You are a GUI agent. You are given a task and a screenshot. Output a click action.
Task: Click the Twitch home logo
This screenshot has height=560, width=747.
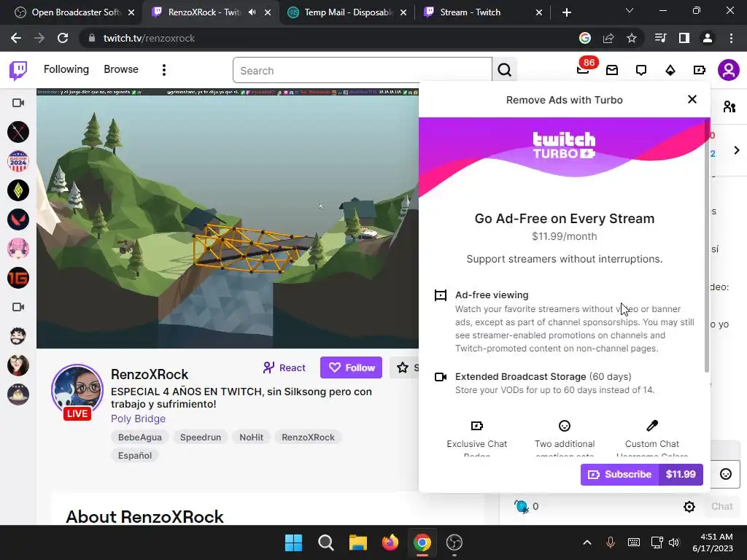[x=18, y=71]
